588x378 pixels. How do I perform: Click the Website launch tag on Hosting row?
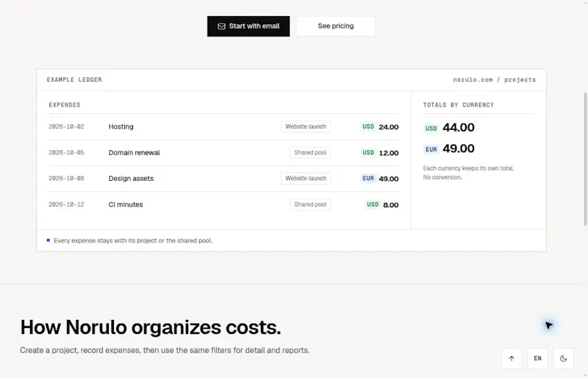point(306,126)
